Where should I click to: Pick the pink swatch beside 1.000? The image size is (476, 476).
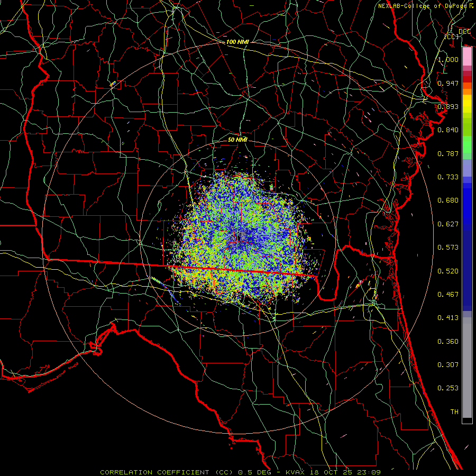point(467,57)
